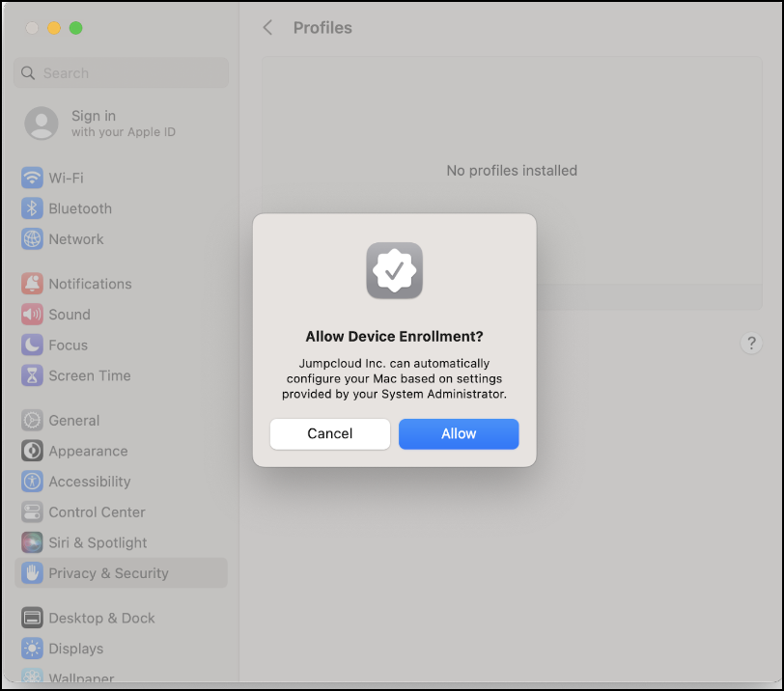Click the Screen Time hourglass icon

(x=33, y=376)
